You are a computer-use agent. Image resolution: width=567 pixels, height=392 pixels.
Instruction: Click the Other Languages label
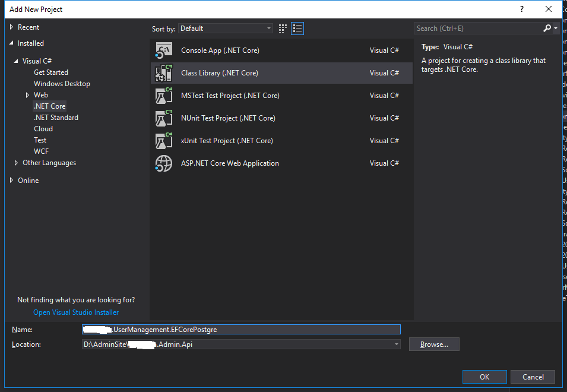pos(49,163)
